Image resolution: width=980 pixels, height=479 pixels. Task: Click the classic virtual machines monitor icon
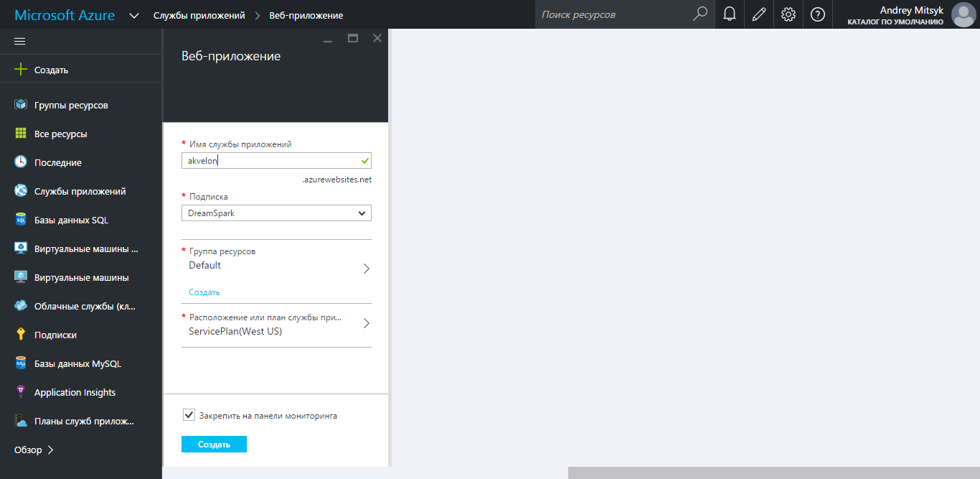coord(21,248)
